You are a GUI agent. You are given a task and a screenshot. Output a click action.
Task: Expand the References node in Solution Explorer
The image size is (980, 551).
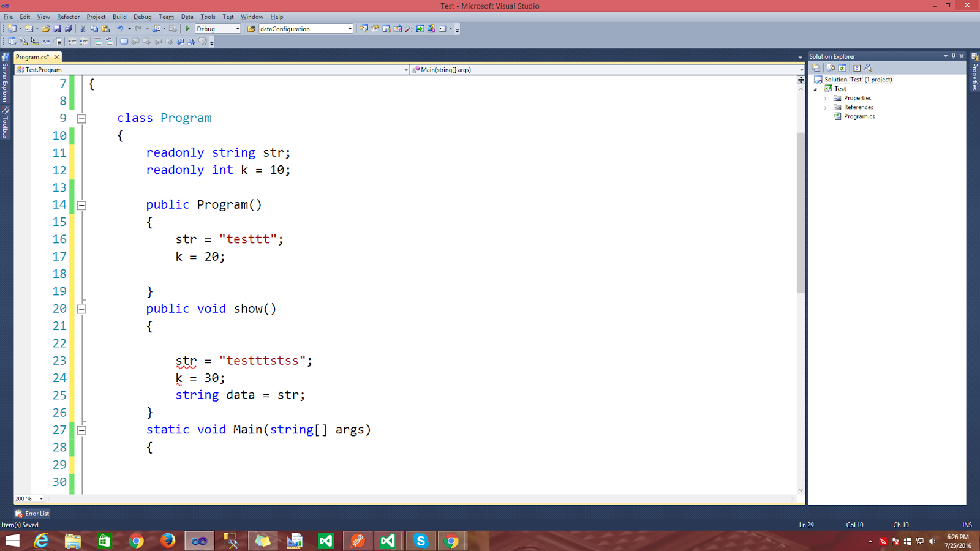[x=825, y=107]
